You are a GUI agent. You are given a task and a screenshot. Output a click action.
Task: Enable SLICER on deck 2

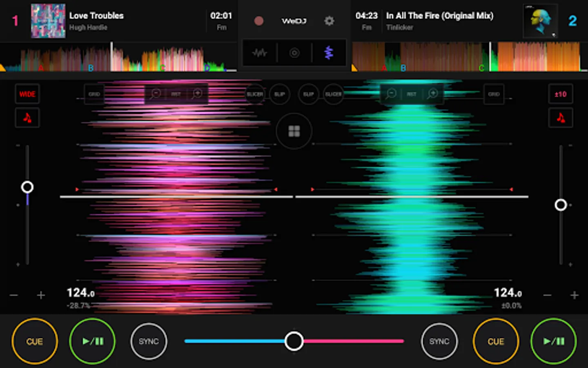coord(333,94)
